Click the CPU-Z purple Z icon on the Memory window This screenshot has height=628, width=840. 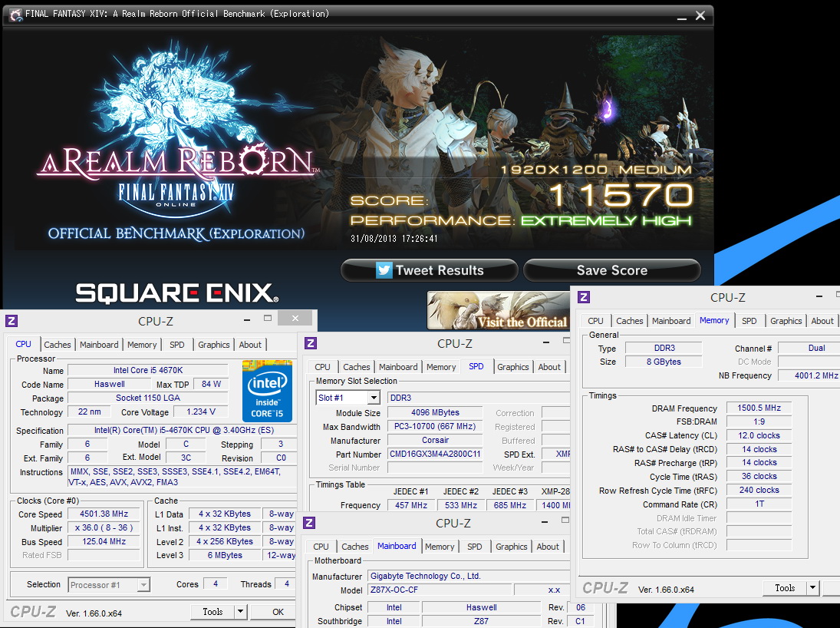pos(584,297)
